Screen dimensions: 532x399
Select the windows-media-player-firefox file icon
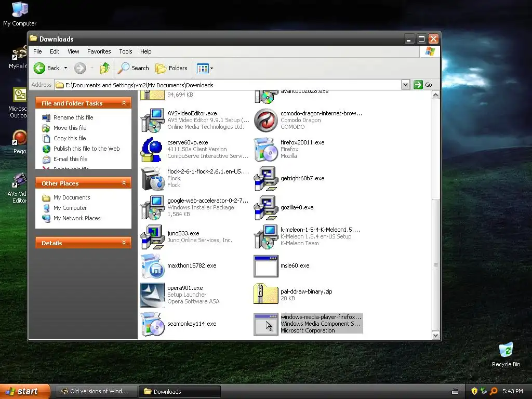click(266, 324)
